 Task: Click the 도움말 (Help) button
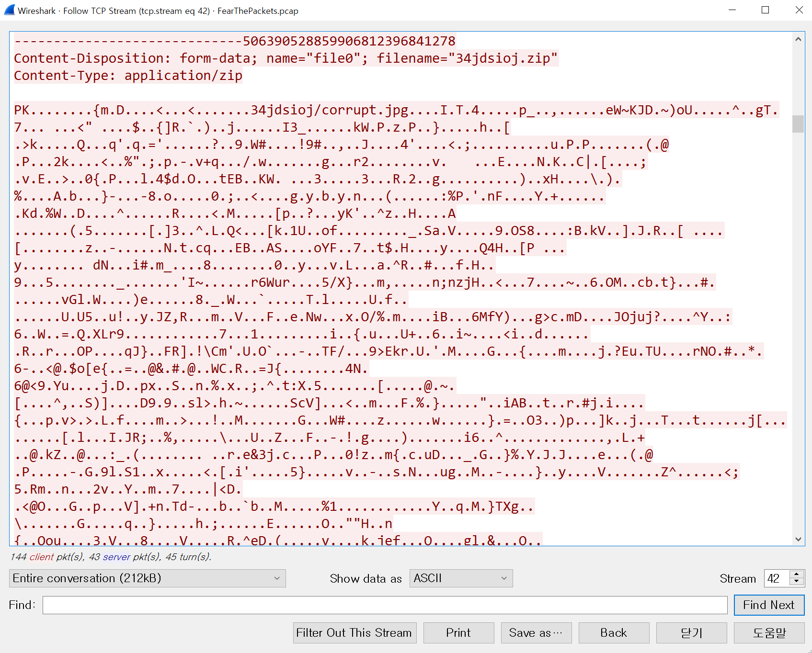[x=769, y=633]
